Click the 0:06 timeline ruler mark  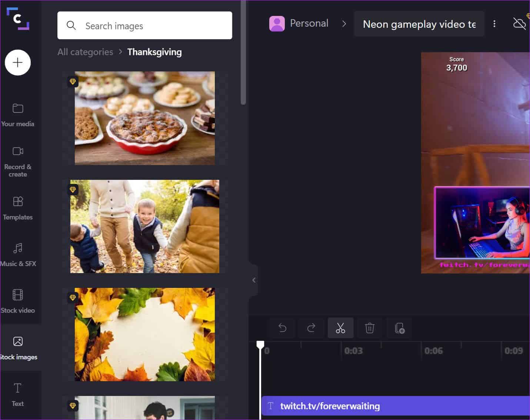[433, 351]
